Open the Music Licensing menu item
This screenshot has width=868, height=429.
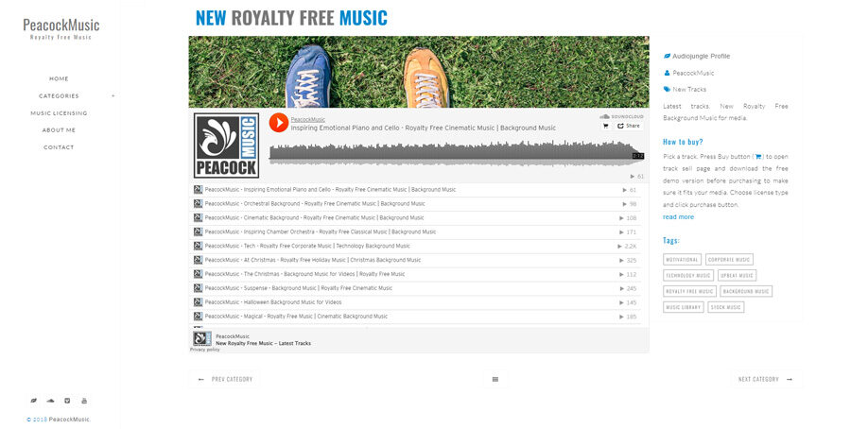(59, 113)
